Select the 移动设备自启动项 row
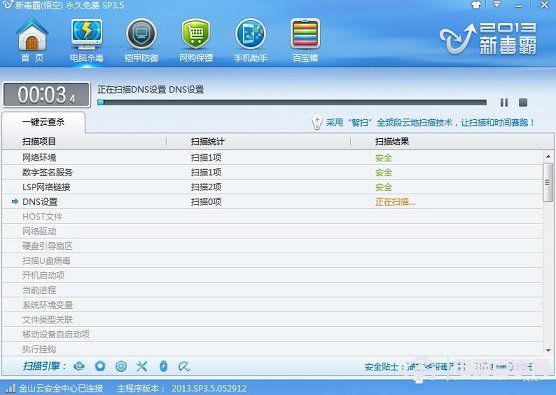The image size is (556, 395). [272, 334]
